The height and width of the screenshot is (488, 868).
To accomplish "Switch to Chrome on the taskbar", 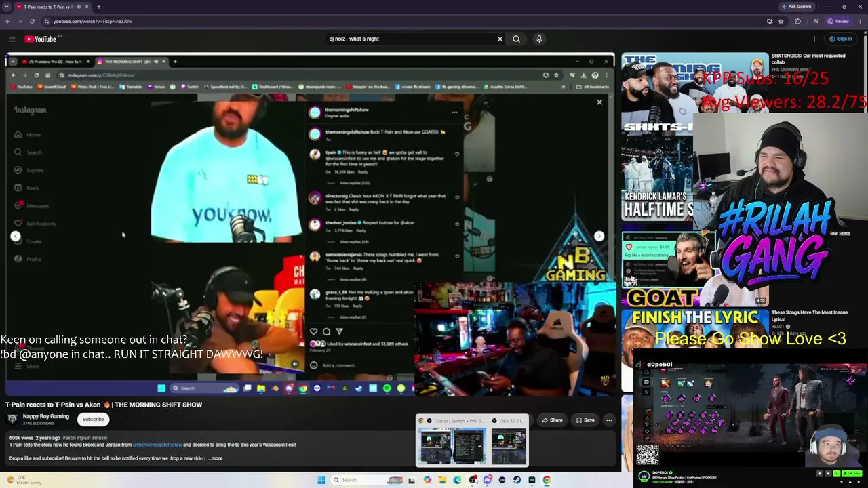I will (x=547, y=480).
